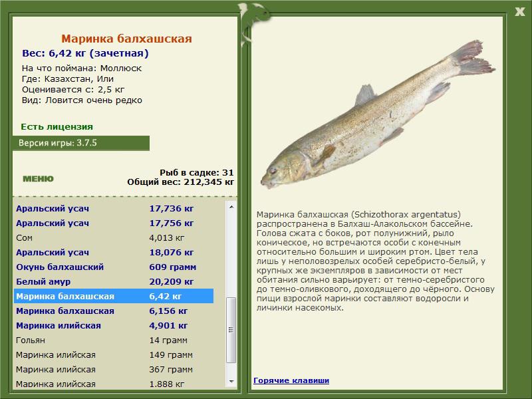Select Аральский усач 17,756 кг row
Image resolution: width=532 pixels, height=399 pixels.
point(114,223)
